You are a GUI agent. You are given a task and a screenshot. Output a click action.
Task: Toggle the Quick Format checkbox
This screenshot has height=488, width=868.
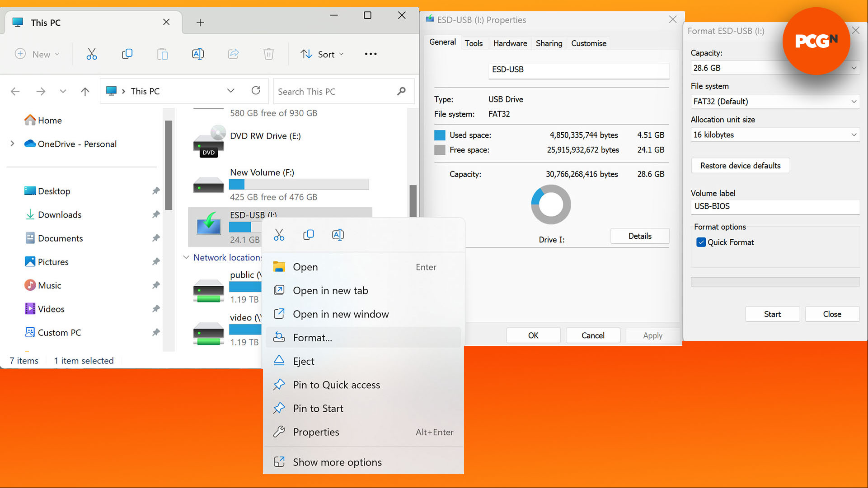point(701,242)
